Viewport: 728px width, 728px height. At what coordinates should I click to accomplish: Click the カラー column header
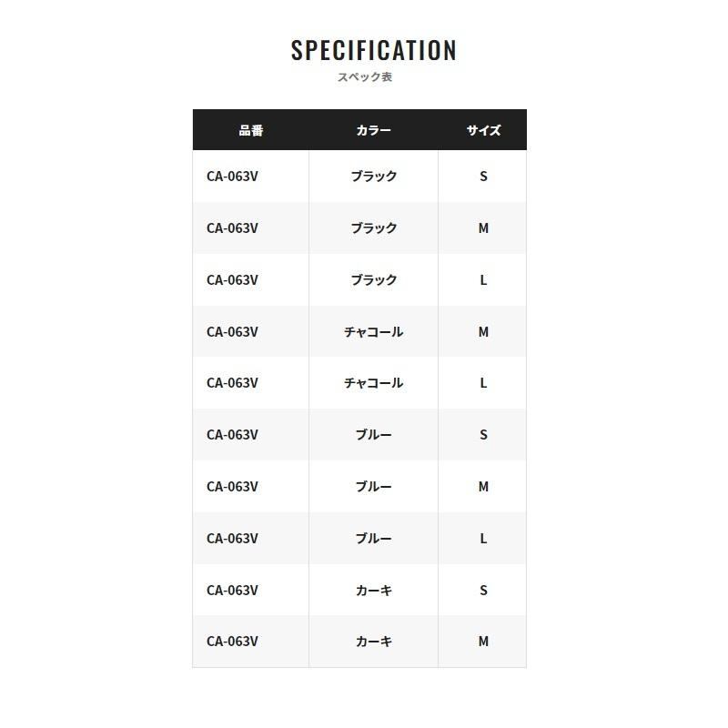tap(373, 130)
